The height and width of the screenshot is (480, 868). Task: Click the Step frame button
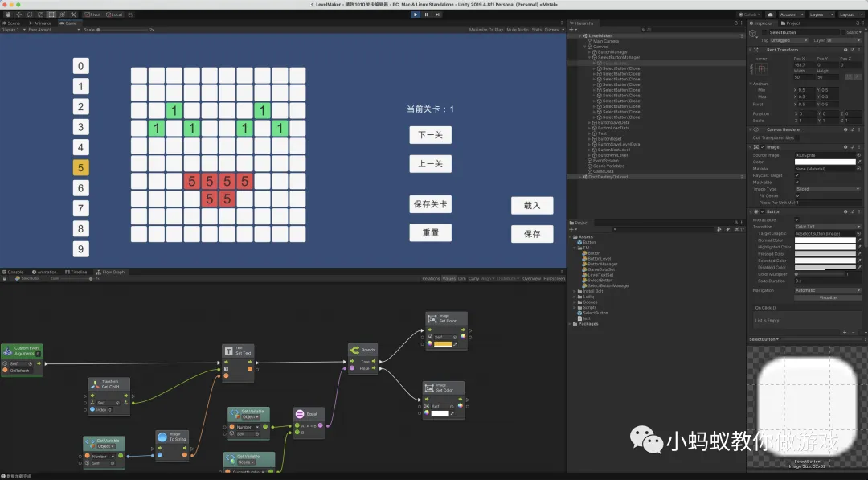[437, 14]
